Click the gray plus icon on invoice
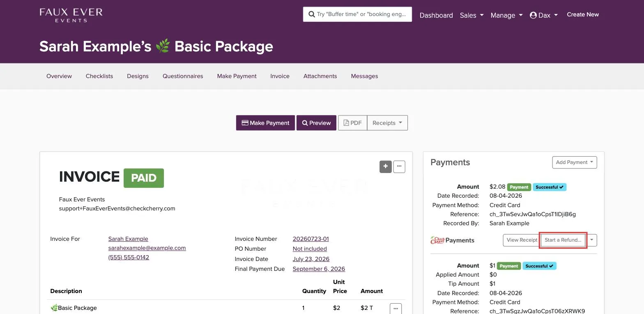The width and height of the screenshot is (644, 314). (x=385, y=166)
